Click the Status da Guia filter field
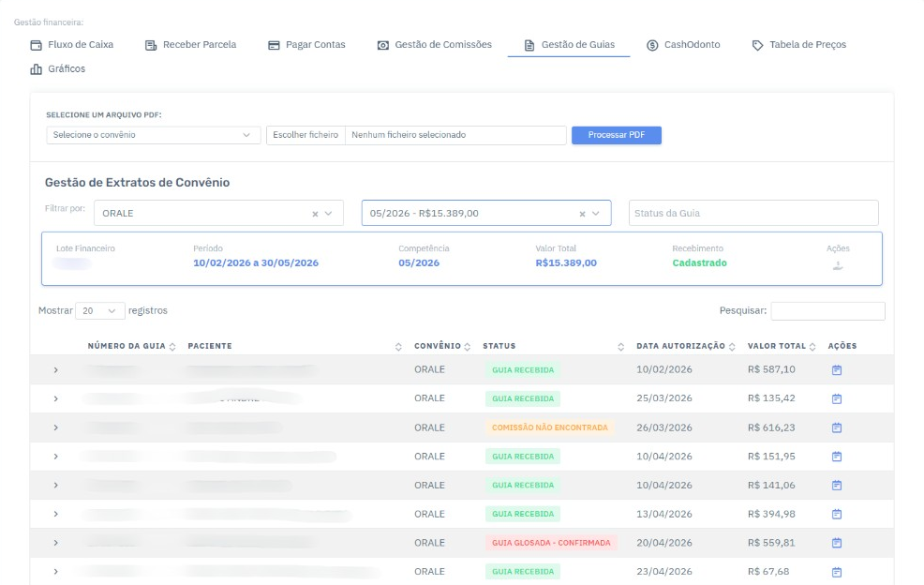Viewport: 924px width, 585px height. (x=753, y=213)
